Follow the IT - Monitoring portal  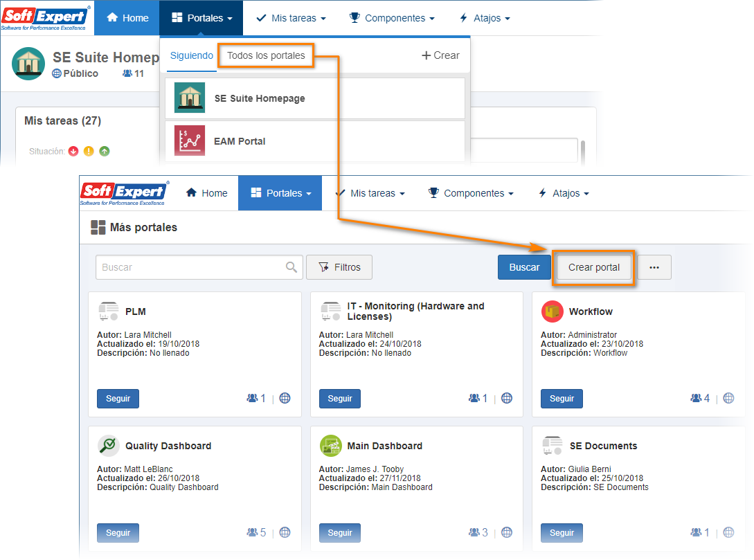(340, 399)
